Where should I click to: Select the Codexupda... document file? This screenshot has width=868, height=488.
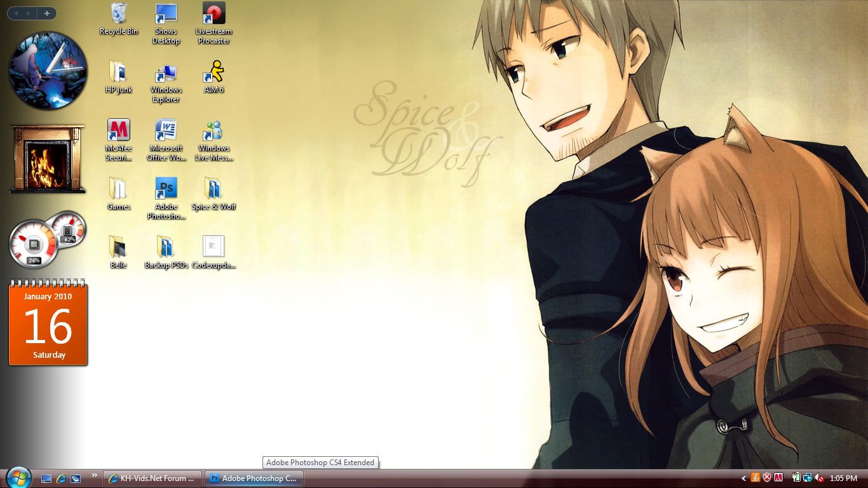[214, 252]
